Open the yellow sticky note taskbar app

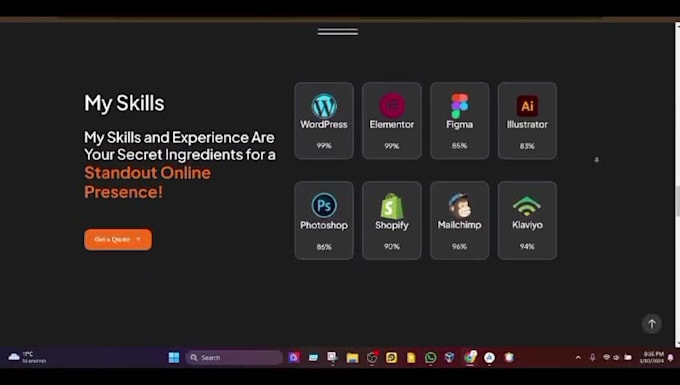point(411,358)
